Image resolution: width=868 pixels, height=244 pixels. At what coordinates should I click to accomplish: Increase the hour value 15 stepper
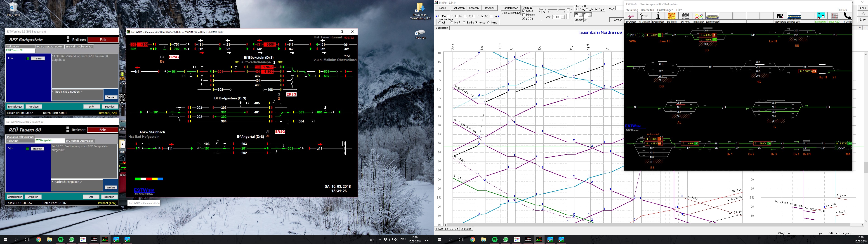click(x=581, y=14)
